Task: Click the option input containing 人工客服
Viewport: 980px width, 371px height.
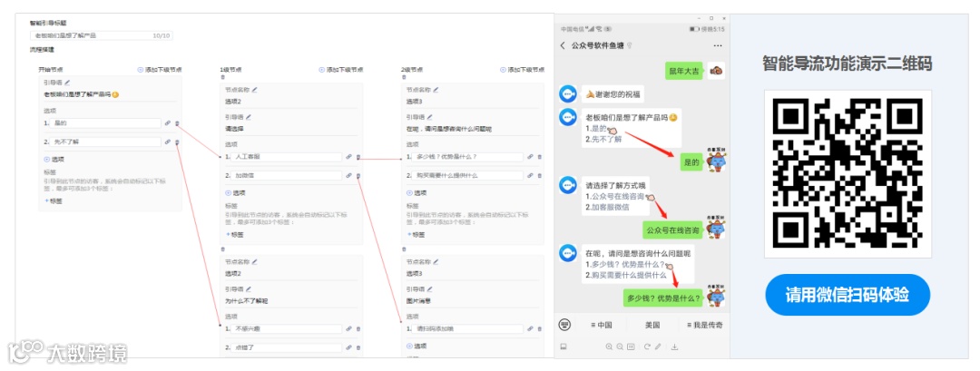Action: pyautogui.click(x=286, y=158)
